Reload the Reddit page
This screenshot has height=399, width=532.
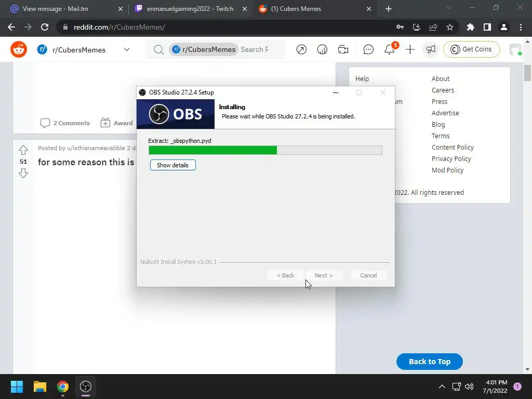tap(45, 27)
